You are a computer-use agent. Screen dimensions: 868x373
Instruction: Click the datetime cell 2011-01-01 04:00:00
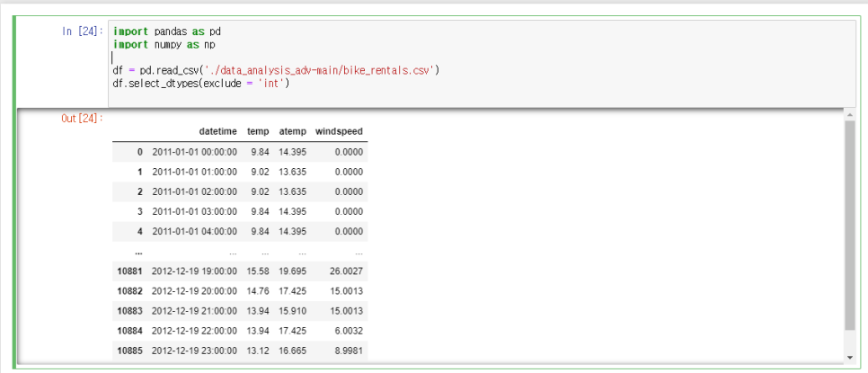194,232
